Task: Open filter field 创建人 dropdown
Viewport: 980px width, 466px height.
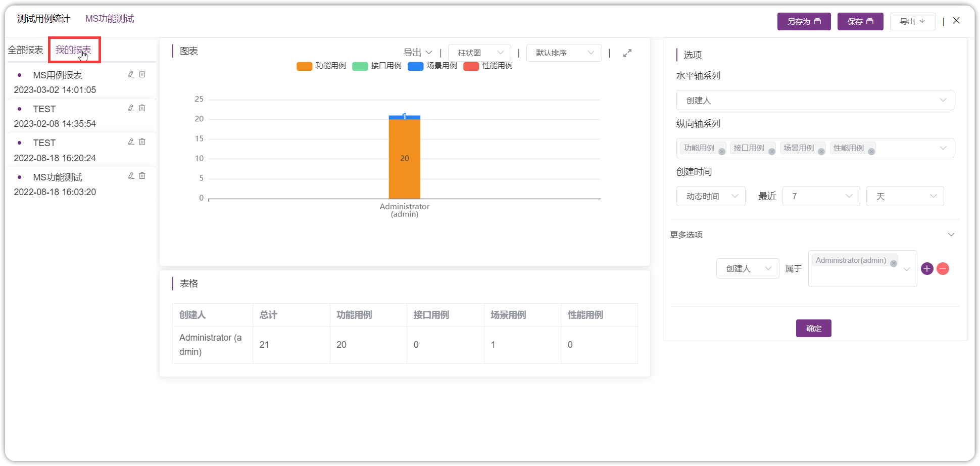Action: tap(748, 268)
